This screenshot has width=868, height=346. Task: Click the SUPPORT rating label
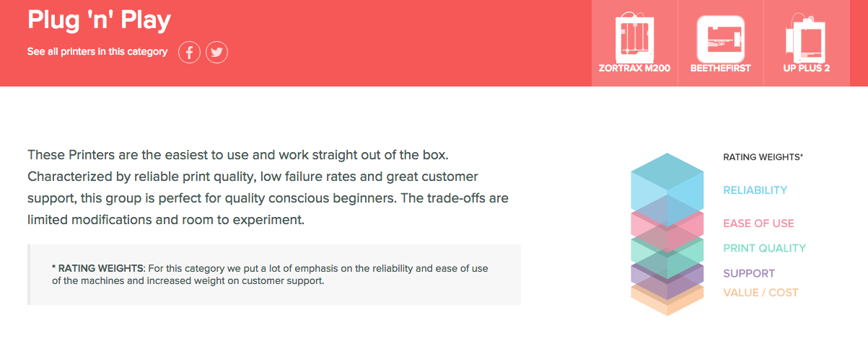[x=749, y=273]
